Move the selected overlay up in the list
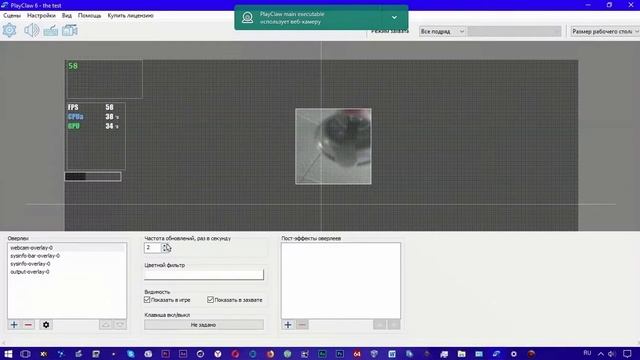This screenshot has height=360, width=640. pos(106,325)
